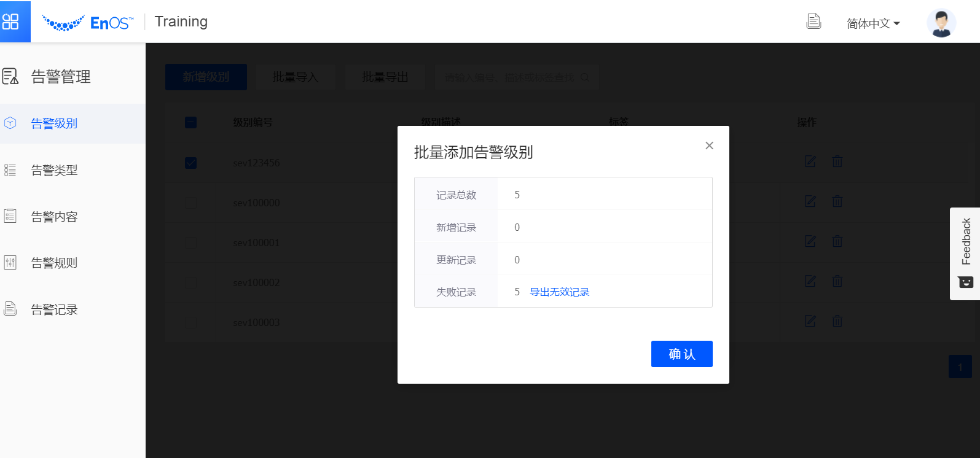Expand the 简体中文 language dropdown
The height and width of the screenshot is (458, 980).
(x=873, y=23)
